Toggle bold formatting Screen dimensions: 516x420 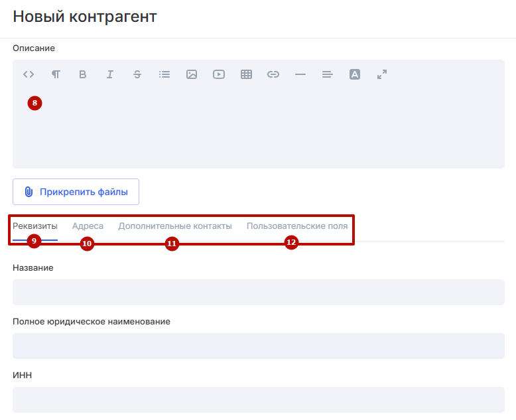pos(83,74)
